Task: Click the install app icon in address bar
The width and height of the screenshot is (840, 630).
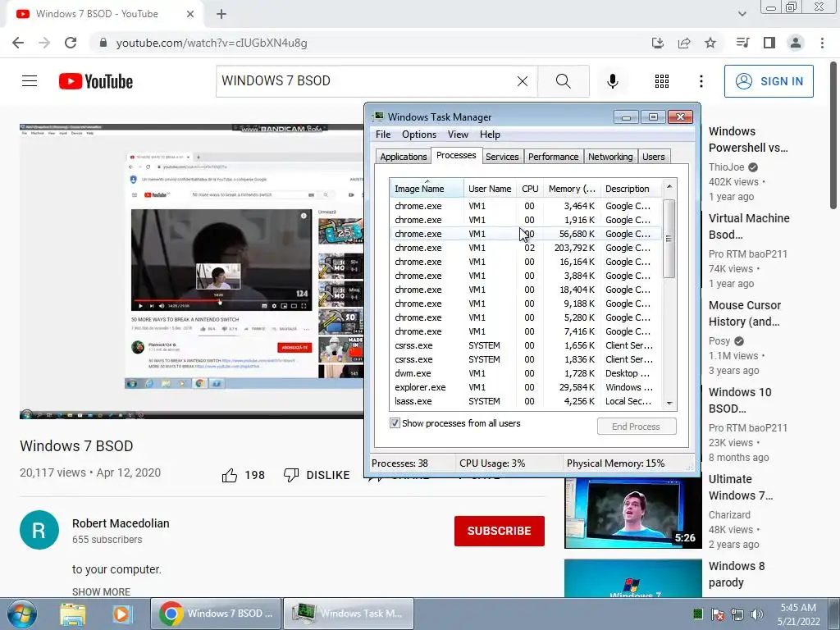Action: [x=657, y=43]
